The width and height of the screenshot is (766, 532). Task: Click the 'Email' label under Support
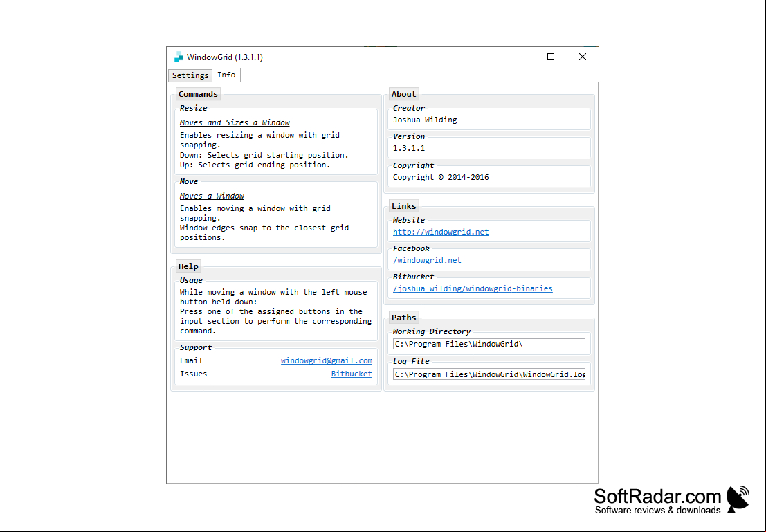[191, 360]
